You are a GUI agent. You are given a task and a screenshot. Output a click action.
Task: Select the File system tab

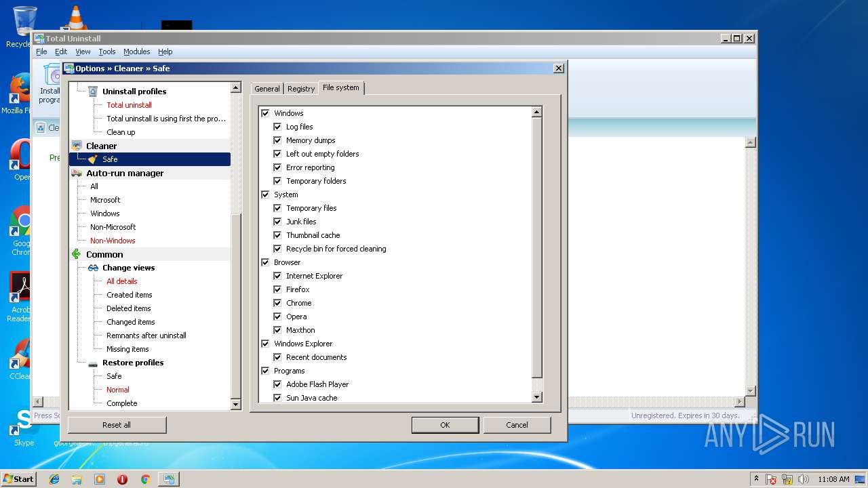(341, 87)
